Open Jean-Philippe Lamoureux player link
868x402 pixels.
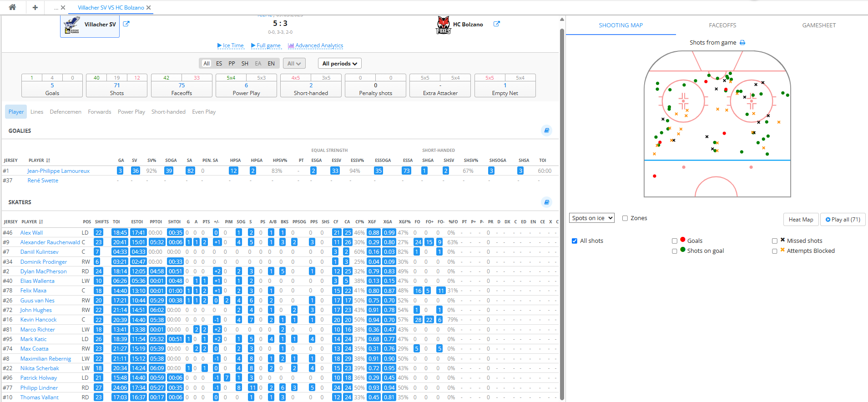[58, 171]
